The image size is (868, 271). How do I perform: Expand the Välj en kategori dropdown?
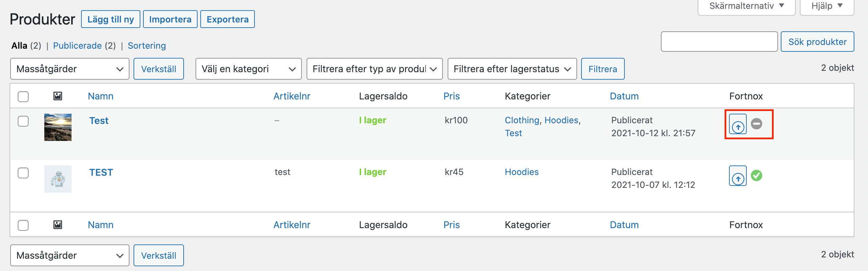tap(248, 69)
